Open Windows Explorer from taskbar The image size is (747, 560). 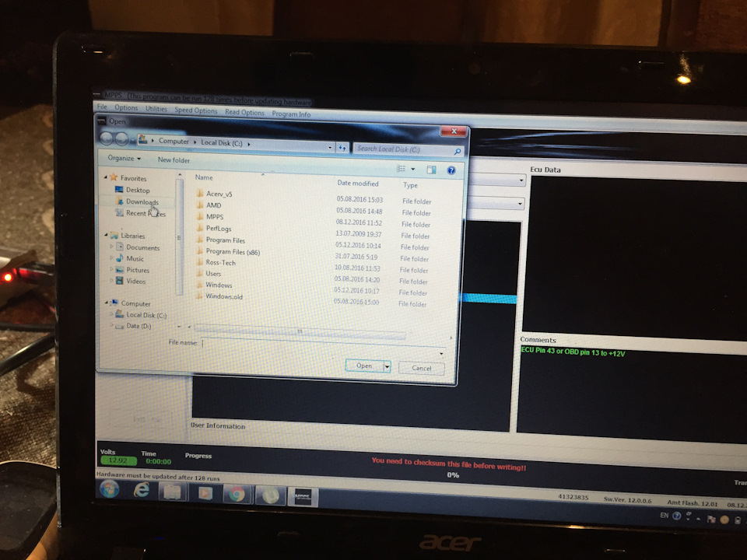pos(173,492)
